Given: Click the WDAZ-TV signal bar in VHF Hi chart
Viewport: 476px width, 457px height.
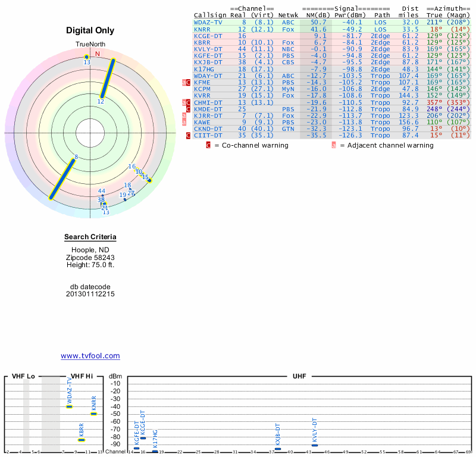Looking at the screenshot, I should [69, 406].
